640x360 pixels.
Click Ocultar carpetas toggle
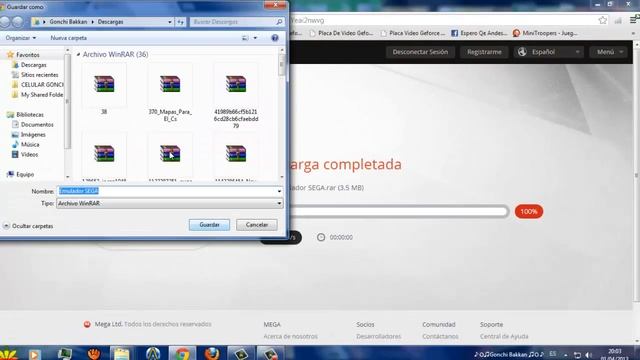click(29, 226)
